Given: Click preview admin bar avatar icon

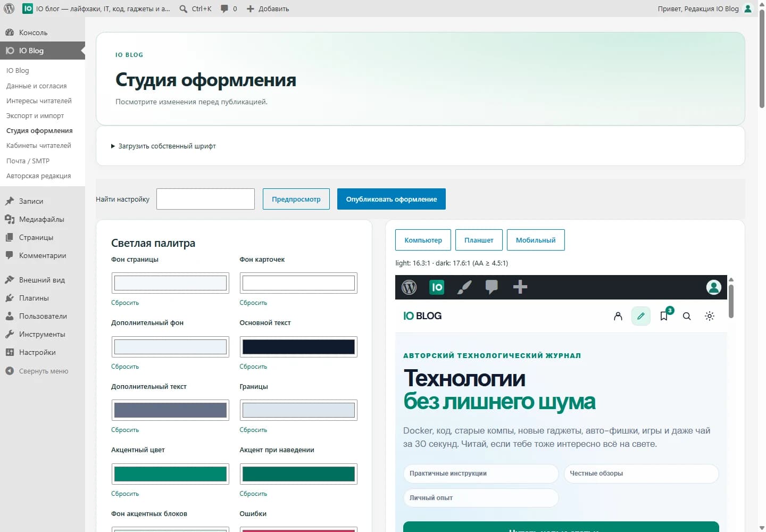Looking at the screenshot, I should tap(714, 287).
